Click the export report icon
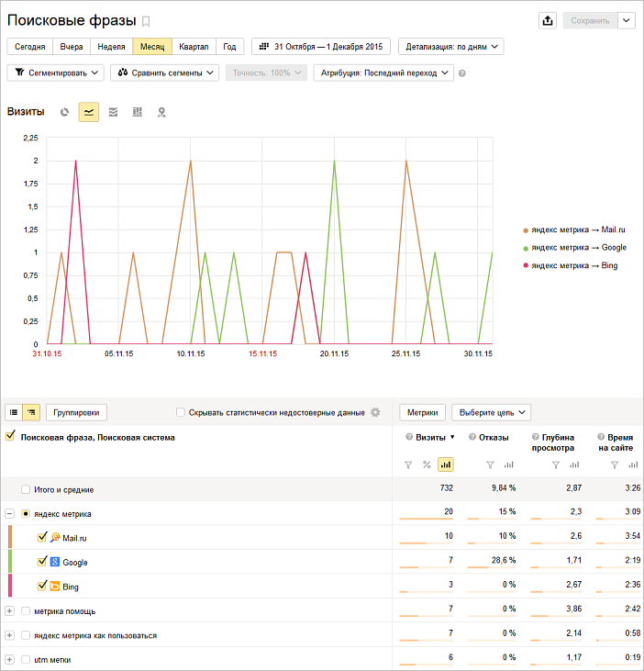 (x=548, y=20)
